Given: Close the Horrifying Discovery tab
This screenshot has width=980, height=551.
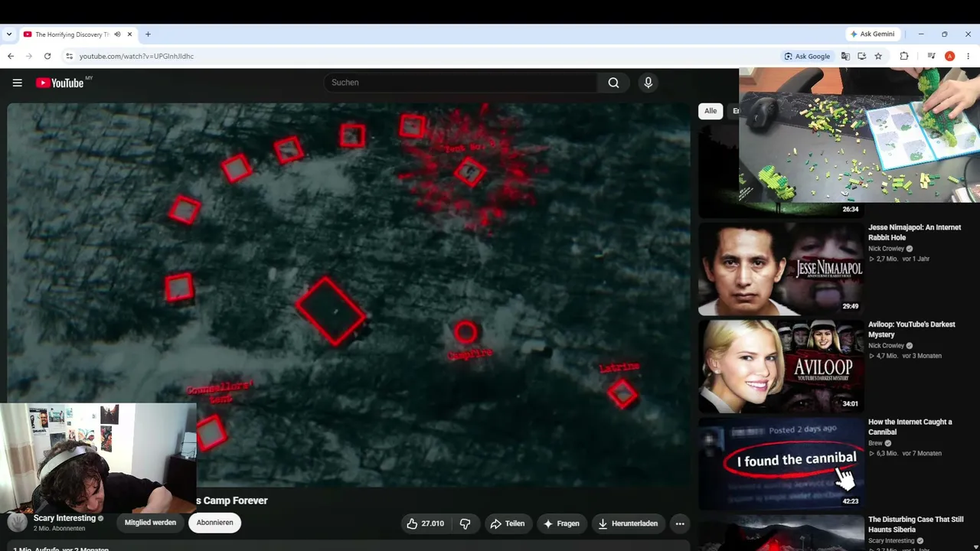Looking at the screenshot, I should [x=129, y=34].
